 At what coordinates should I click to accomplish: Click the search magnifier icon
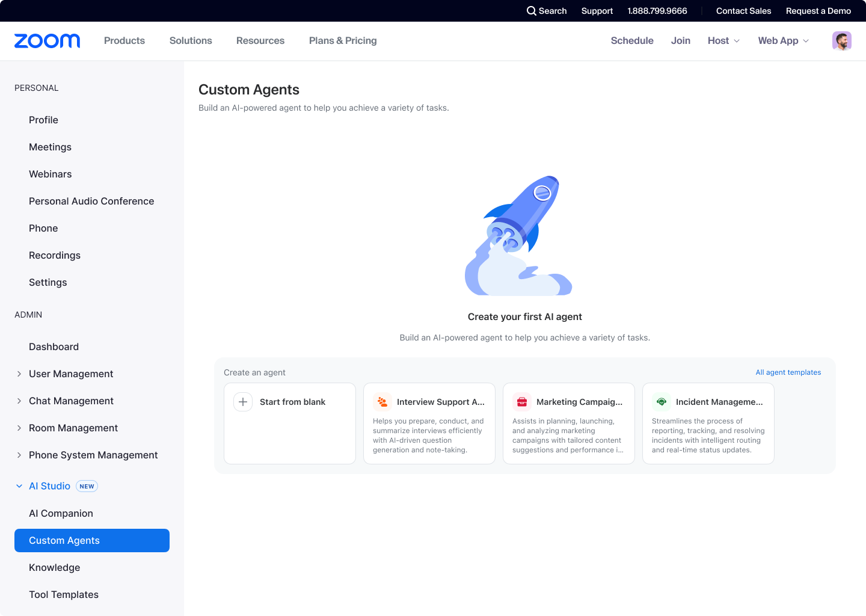point(532,11)
